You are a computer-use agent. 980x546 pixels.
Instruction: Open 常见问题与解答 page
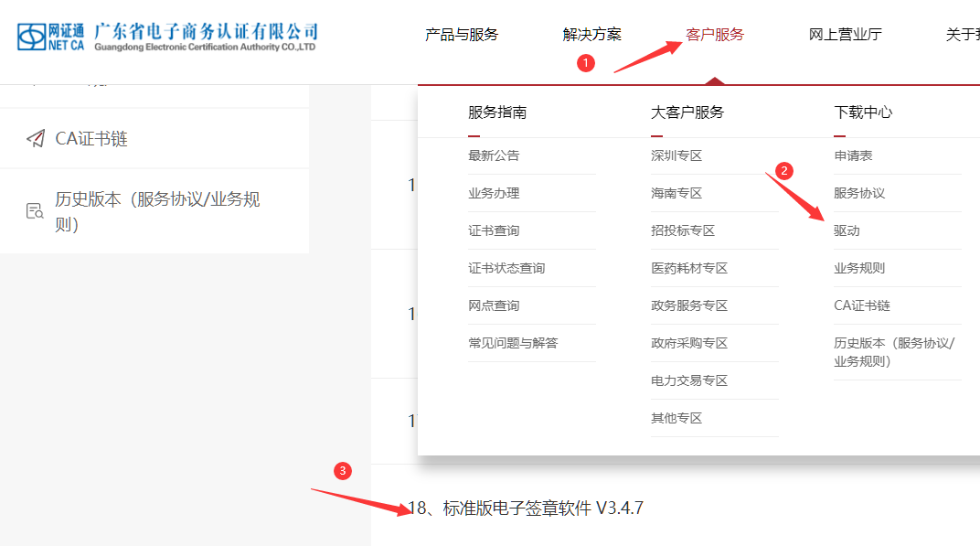pyautogui.click(x=513, y=343)
